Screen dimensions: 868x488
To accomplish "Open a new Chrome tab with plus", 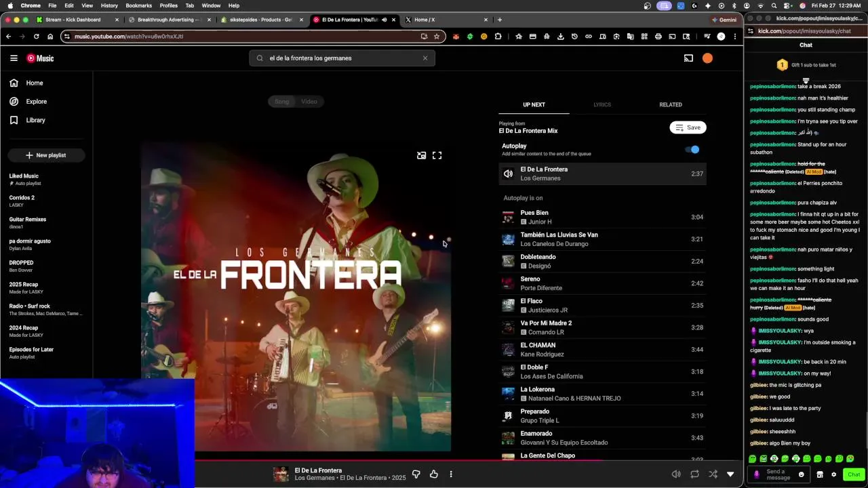I will tap(500, 20).
